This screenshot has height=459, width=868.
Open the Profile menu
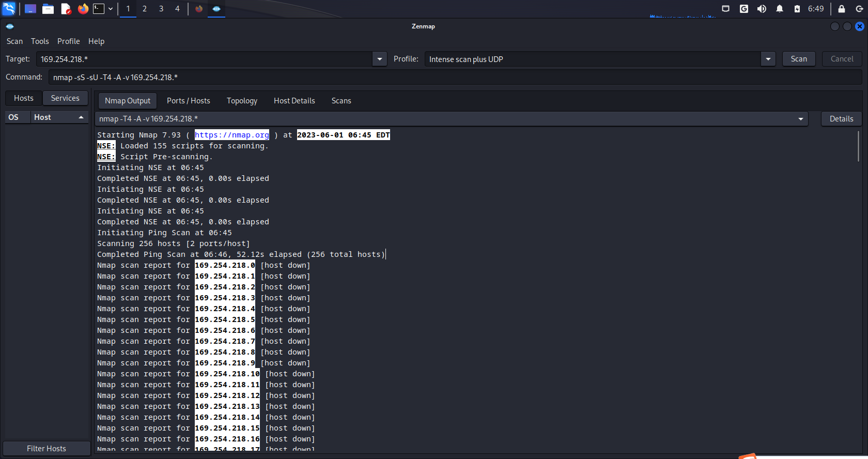69,41
